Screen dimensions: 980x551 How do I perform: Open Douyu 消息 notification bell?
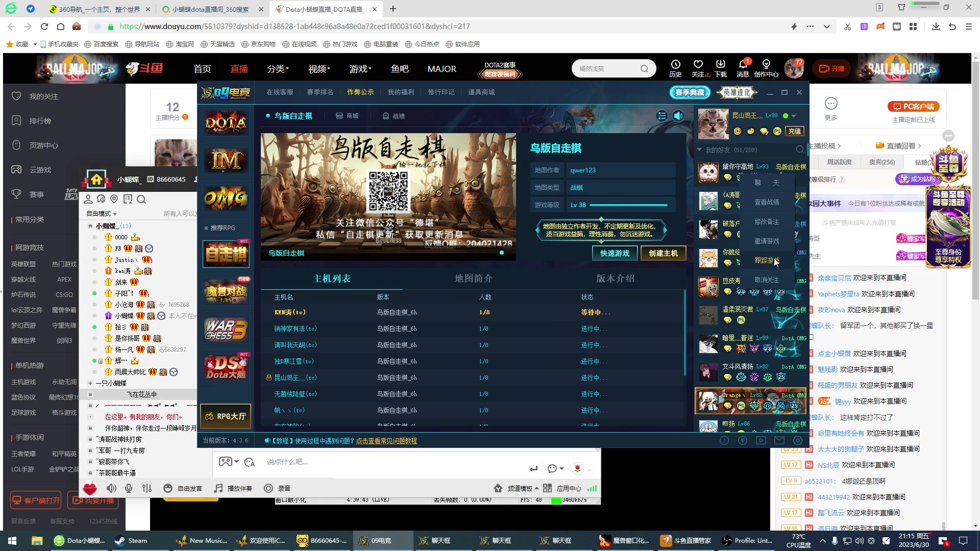(743, 68)
